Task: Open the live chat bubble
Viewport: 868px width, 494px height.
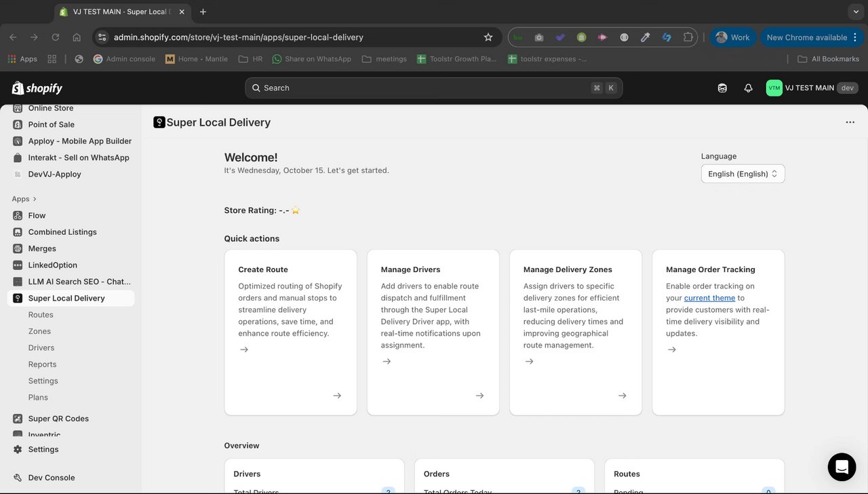Action: coord(842,467)
